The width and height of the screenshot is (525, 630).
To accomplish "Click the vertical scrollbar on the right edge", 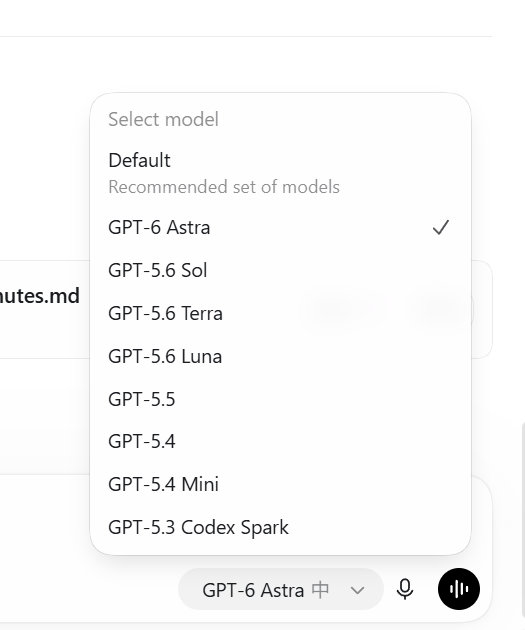I will pos(523,522).
